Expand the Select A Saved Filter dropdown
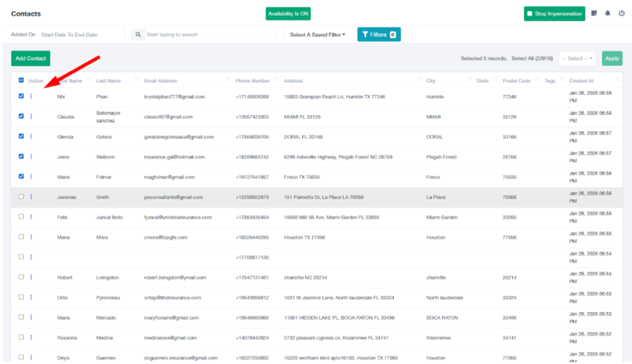The width and height of the screenshot is (632, 364). coord(318,35)
